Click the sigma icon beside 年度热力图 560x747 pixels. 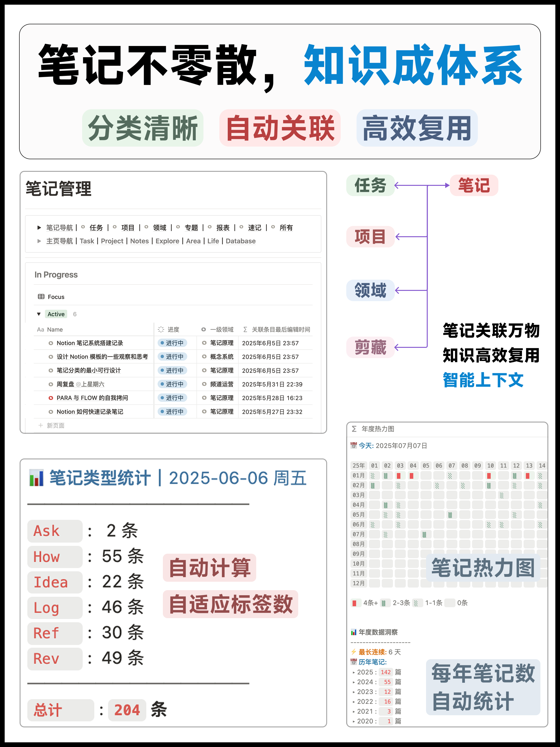tap(354, 429)
